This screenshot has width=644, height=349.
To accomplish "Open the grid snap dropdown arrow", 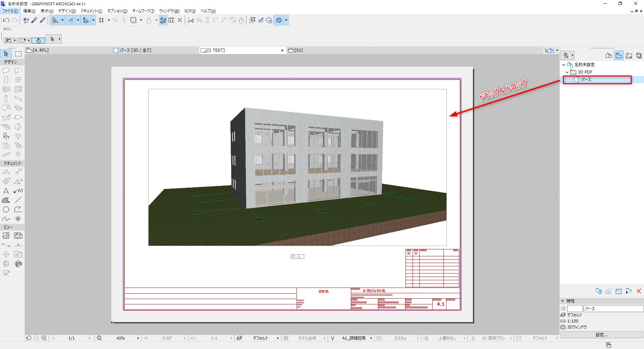I will tap(109, 20).
